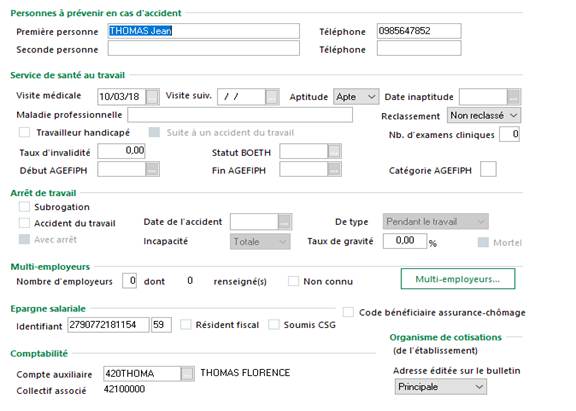Open the Fin AGEFIPH calendar button
Screen dimensions: 576x411
tap(334, 169)
